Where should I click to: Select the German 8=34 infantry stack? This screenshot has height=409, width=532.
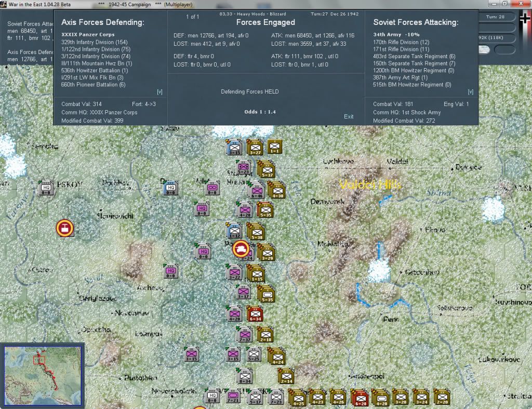[245, 376]
